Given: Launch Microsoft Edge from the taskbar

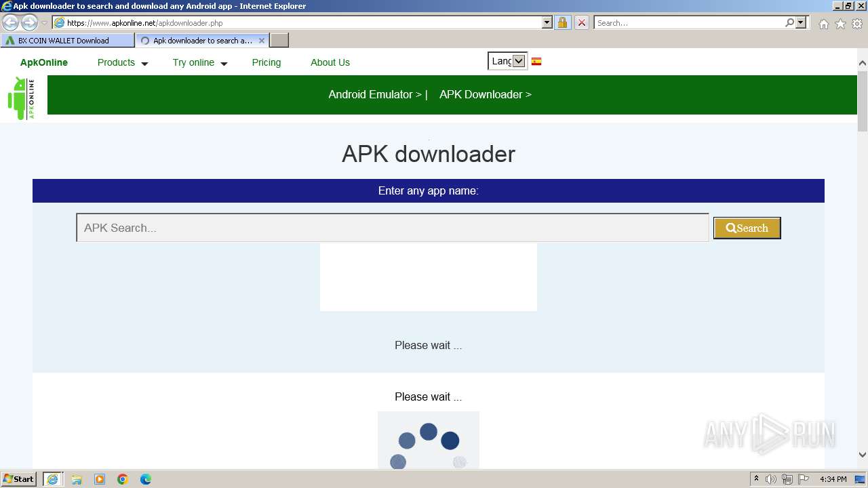Looking at the screenshot, I should click(146, 479).
